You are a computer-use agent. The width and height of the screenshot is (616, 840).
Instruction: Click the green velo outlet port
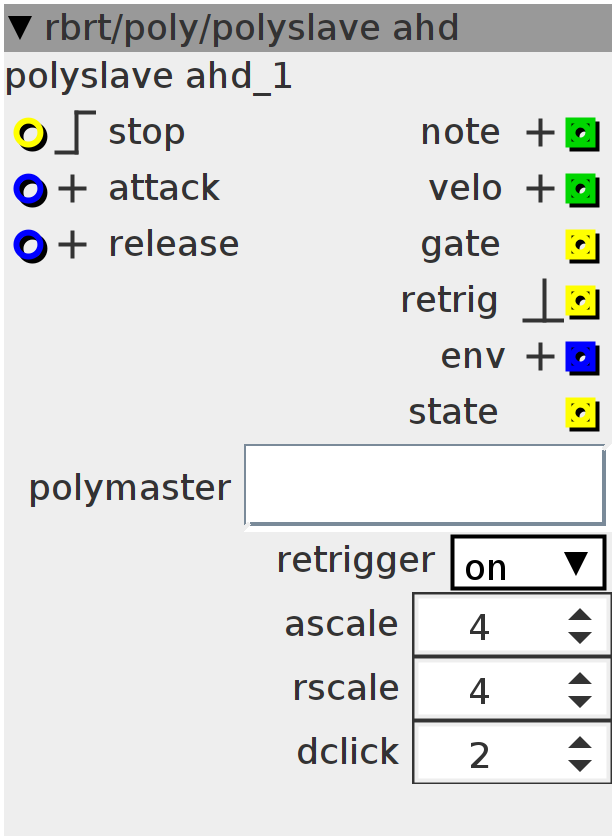pyautogui.click(x=582, y=190)
